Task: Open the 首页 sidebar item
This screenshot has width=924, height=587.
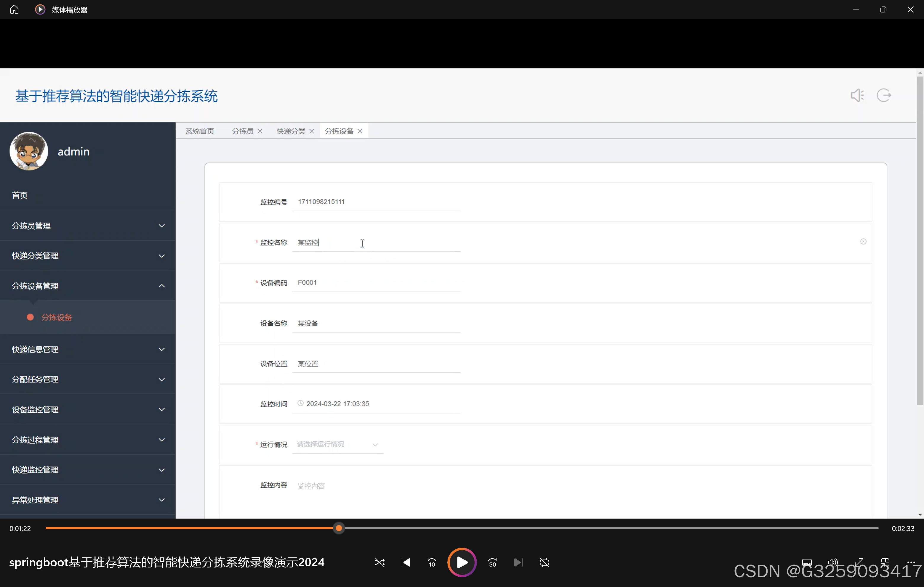Action: 88,196
